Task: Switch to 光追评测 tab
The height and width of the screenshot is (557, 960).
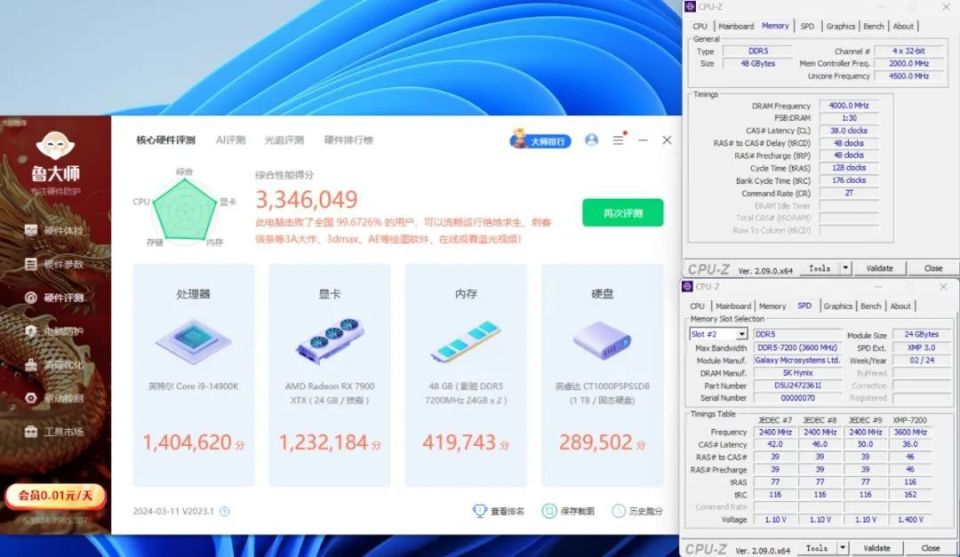Action: point(284,140)
